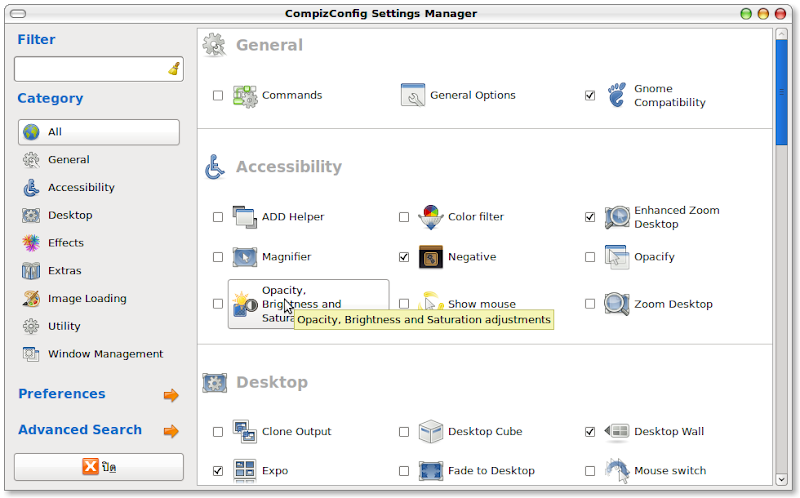Click into the Filter text field

point(99,69)
